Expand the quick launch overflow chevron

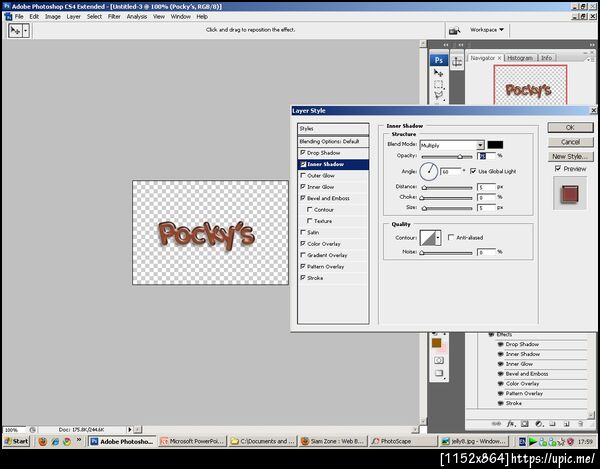pyautogui.click(x=79, y=440)
